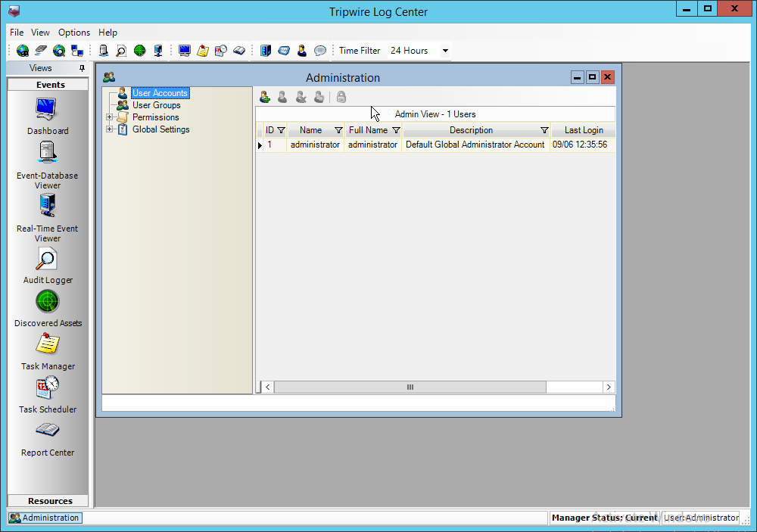Select User Accounts in the tree
757x532 pixels.
(160, 92)
